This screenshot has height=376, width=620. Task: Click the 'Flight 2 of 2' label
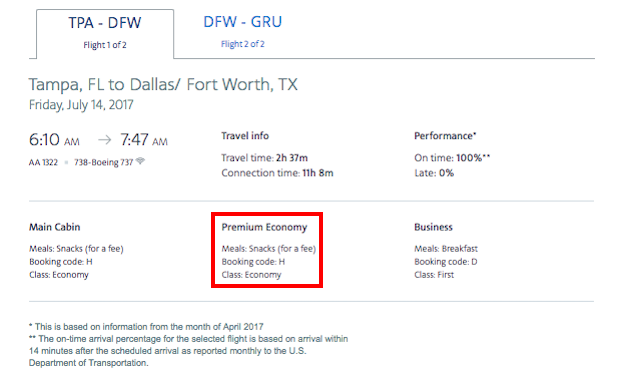coord(243,44)
